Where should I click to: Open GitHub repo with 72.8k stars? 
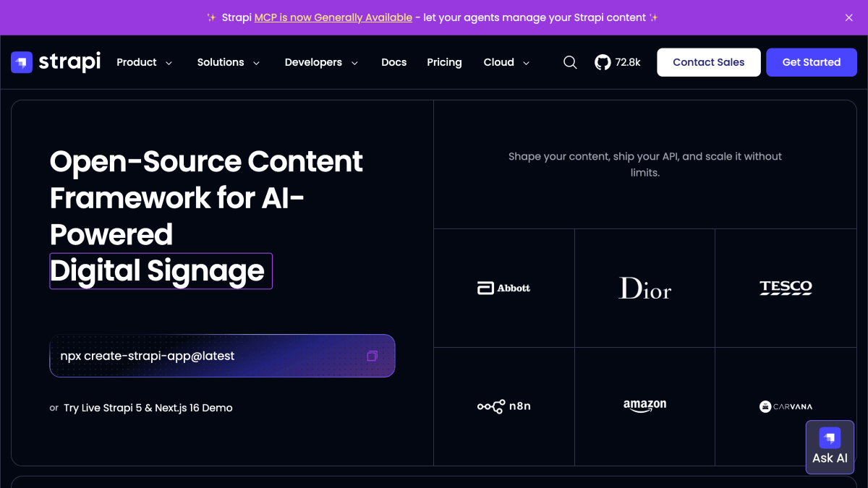click(x=618, y=62)
